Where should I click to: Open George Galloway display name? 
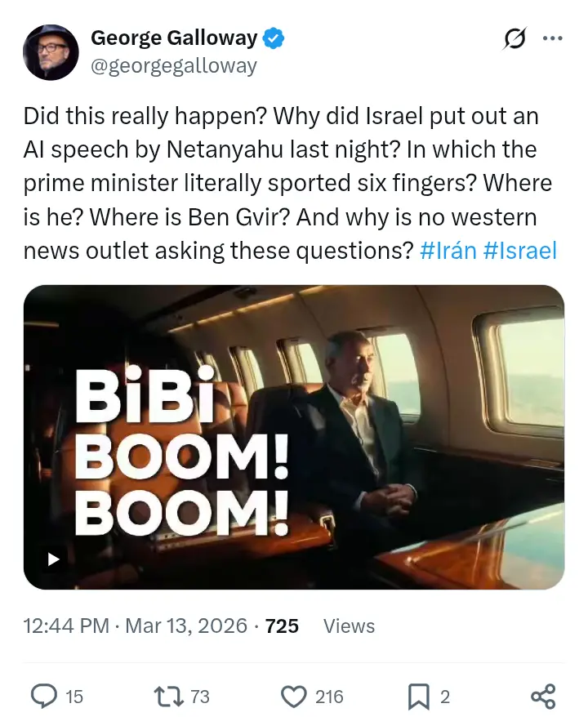(x=174, y=38)
